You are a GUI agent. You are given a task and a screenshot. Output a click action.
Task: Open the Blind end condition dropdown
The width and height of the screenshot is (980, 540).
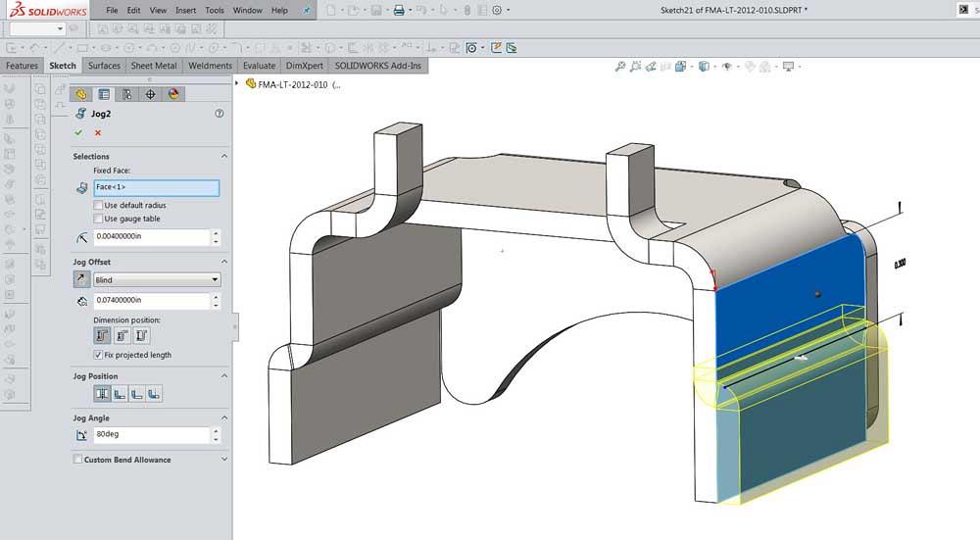(157, 280)
